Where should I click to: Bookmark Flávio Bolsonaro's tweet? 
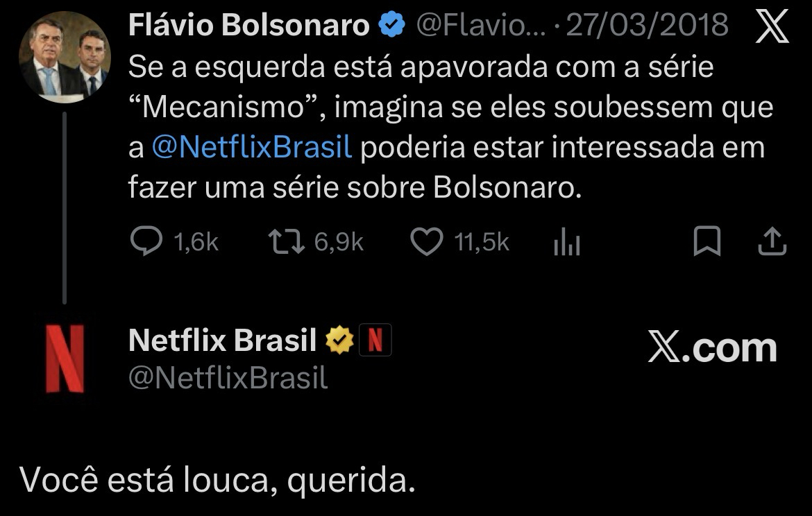(707, 241)
